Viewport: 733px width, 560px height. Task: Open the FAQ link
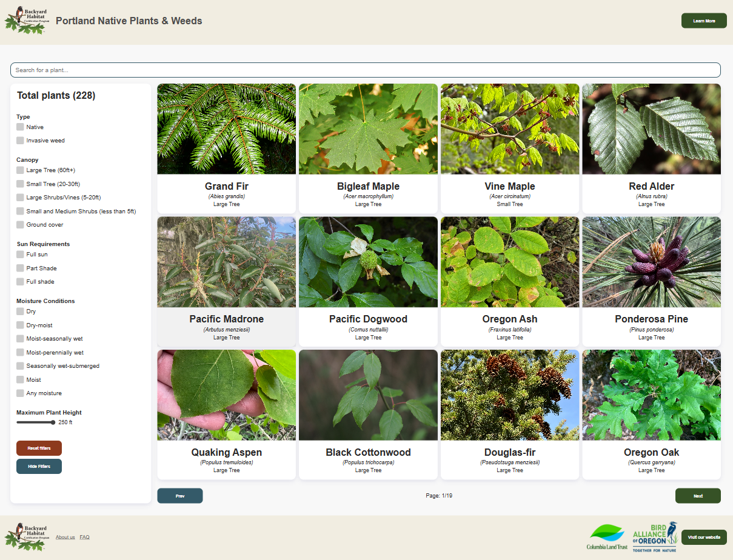(84, 537)
